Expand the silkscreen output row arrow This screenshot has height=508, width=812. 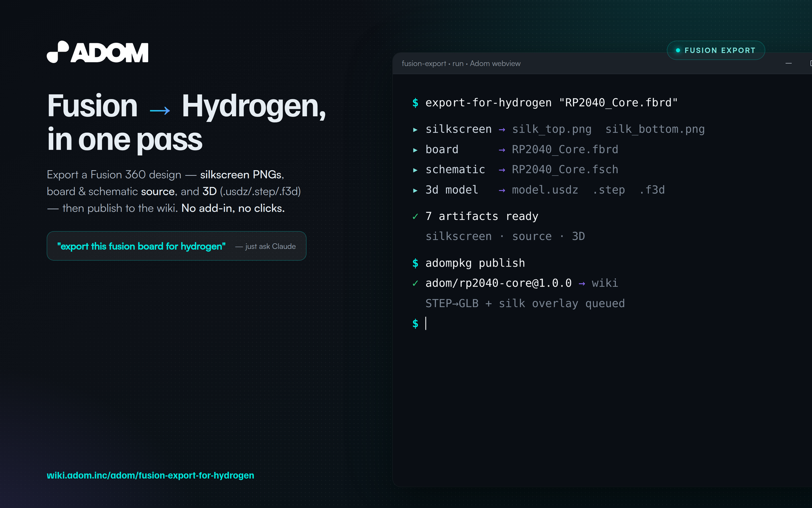click(415, 130)
